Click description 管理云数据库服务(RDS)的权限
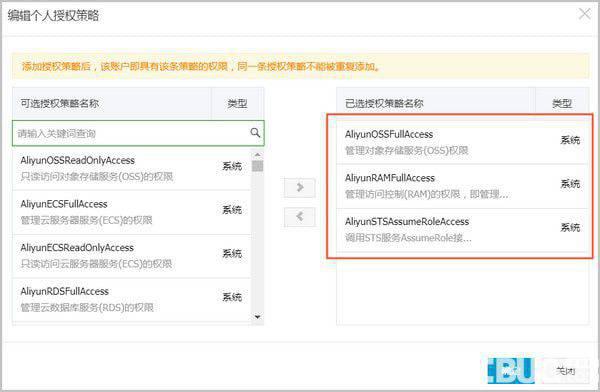The height and width of the screenshot is (392, 600). coord(87,308)
